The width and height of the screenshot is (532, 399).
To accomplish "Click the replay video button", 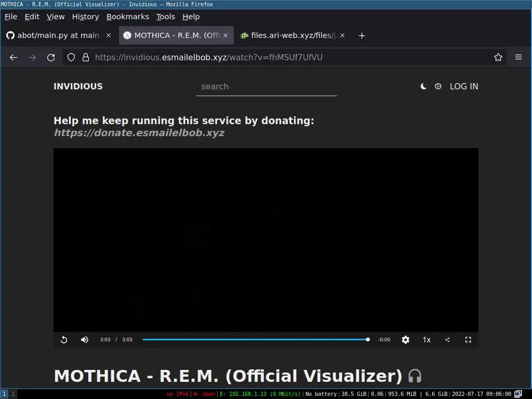I will pos(64,340).
